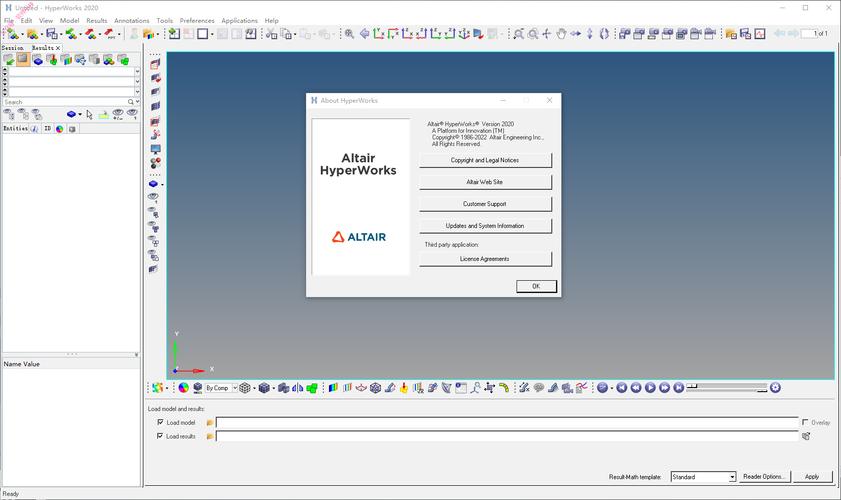
Task: Toggle the Color column in Entities header
Action: tap(60, 129)
